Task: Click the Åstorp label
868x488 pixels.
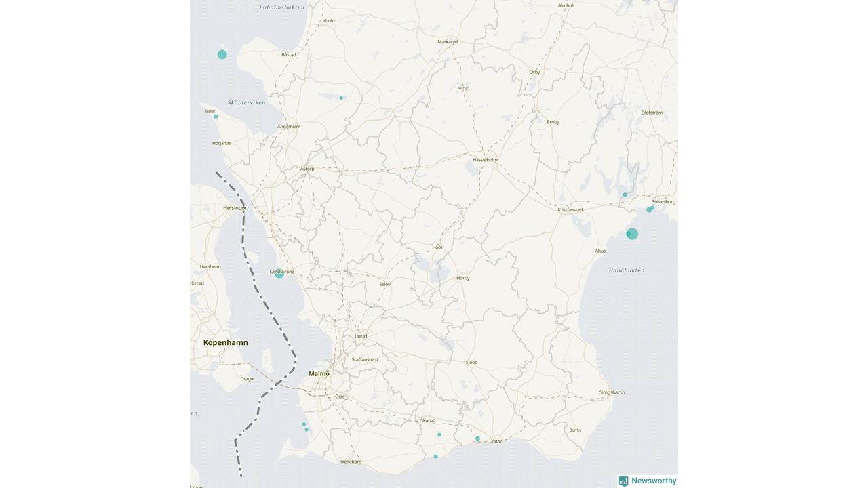Action: click(307, 169)
